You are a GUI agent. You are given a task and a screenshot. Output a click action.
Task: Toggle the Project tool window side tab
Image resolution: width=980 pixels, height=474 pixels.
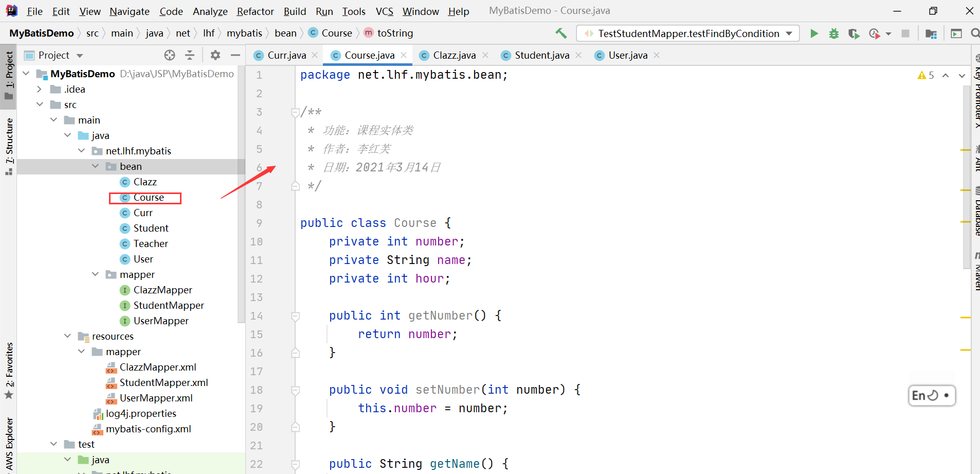point(9,76)
